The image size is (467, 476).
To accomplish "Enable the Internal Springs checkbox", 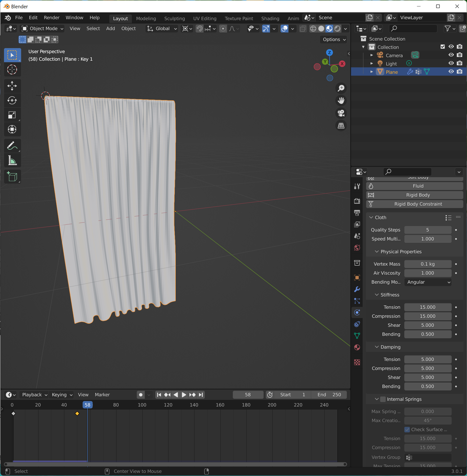I will coord(383,399).
